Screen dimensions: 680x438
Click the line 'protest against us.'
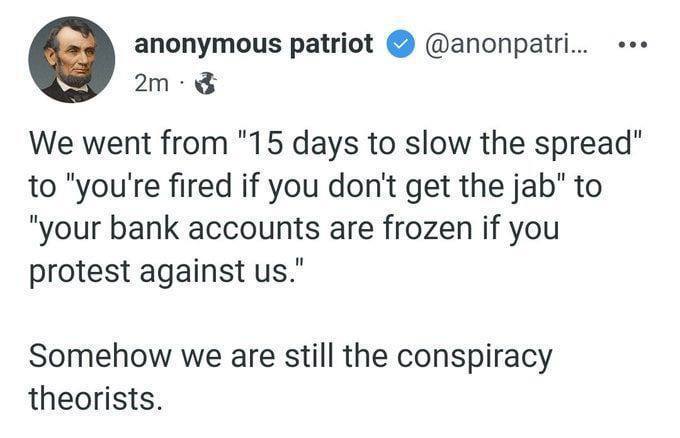tap(164, 271)
